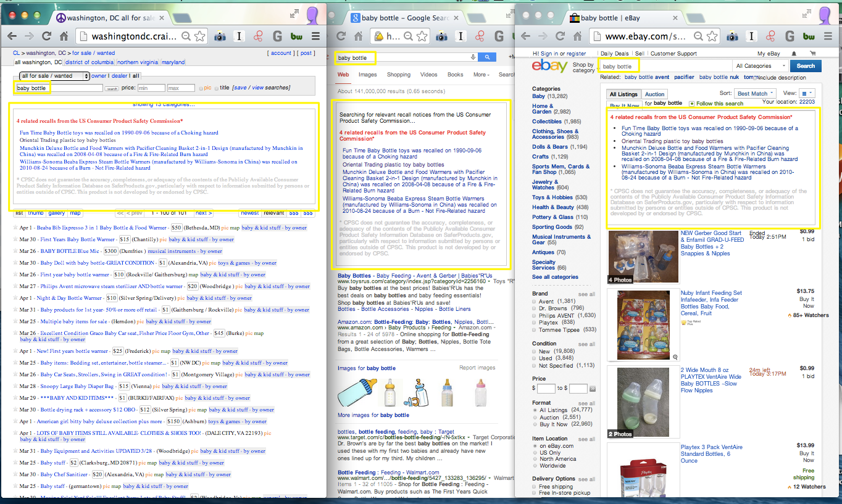Click the camera extension icon in the Craigslist window
This screenshot has width=842, height=504.
(219, 37)
